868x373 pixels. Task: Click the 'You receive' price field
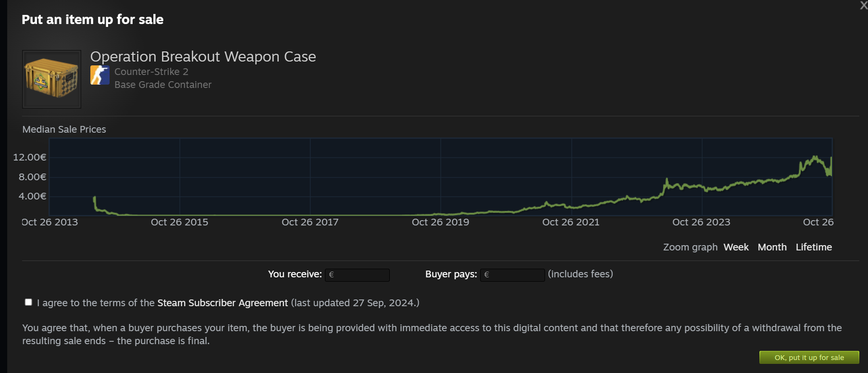(357, 275)
